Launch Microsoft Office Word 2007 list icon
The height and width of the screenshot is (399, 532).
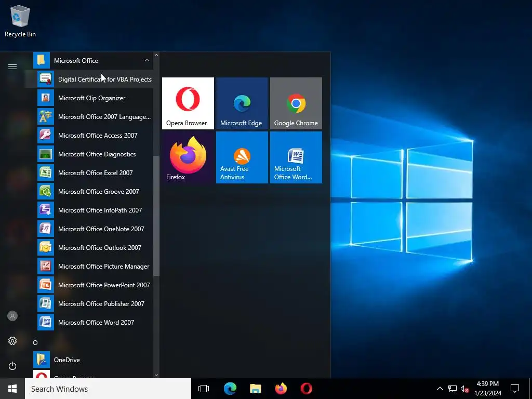[46, 322]
